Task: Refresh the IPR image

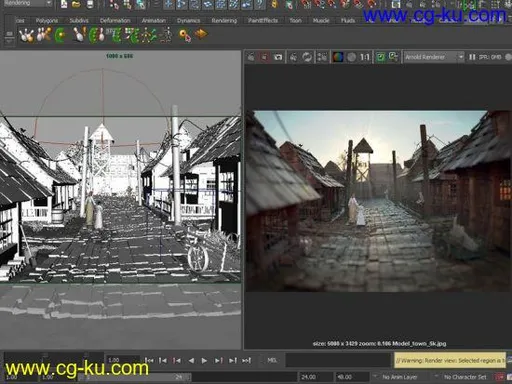Action: [x=307, y=57]
